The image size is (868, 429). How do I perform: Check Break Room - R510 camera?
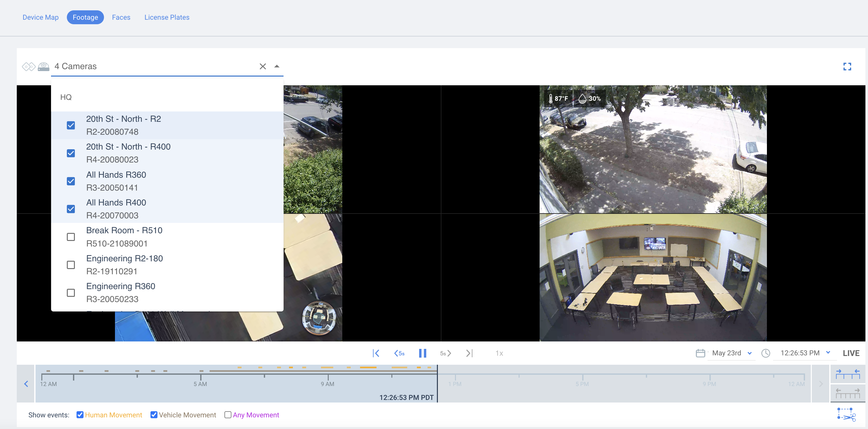tap(71, 237)
